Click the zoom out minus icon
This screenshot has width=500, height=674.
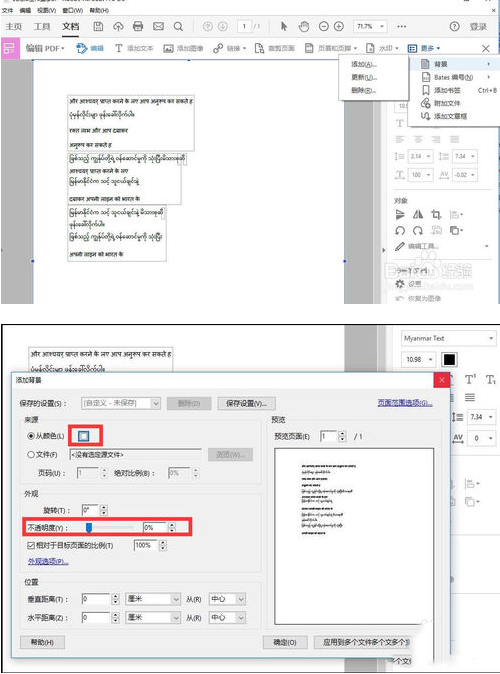(324, 27)
